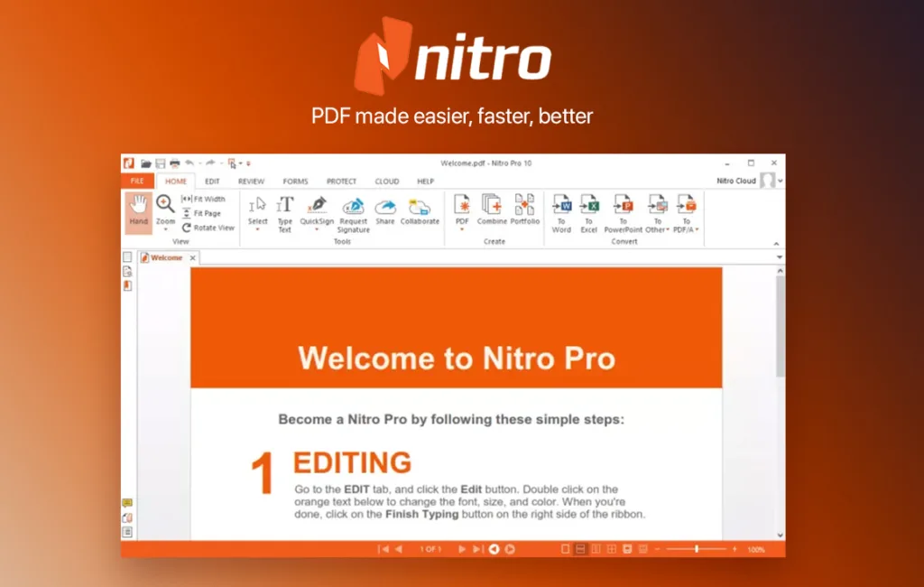924x587 pixels.
Task: Select the Welcome document tab
Action: click(x=167, y=256)
